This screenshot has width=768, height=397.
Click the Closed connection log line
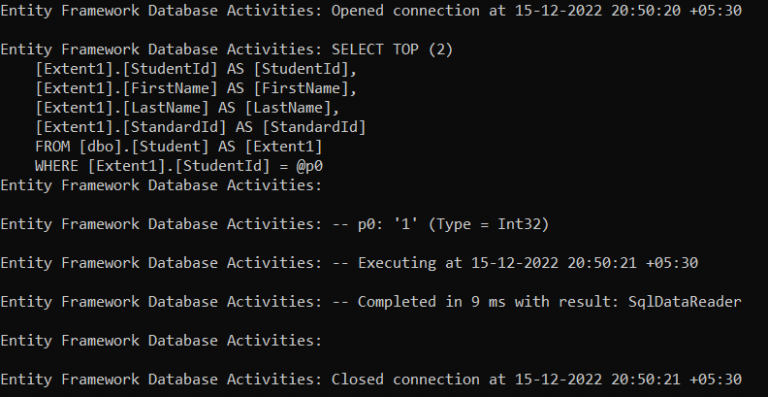[371, 379]
